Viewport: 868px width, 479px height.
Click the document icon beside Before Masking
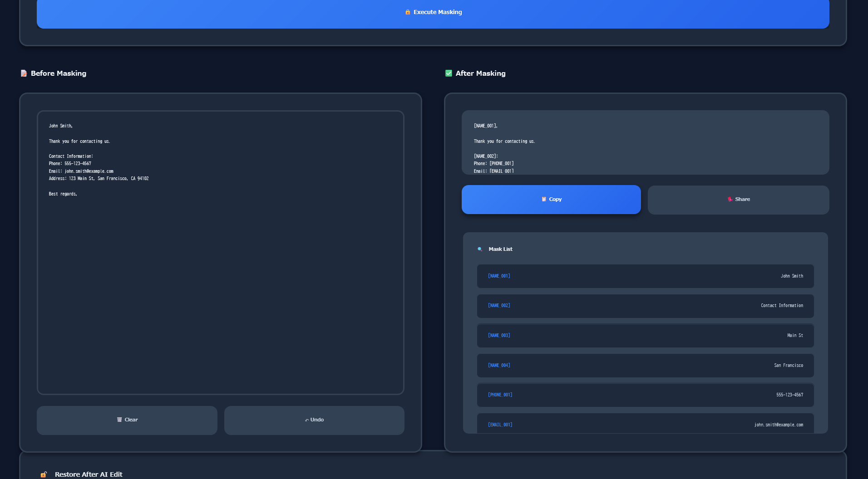[x=24, y=73]
